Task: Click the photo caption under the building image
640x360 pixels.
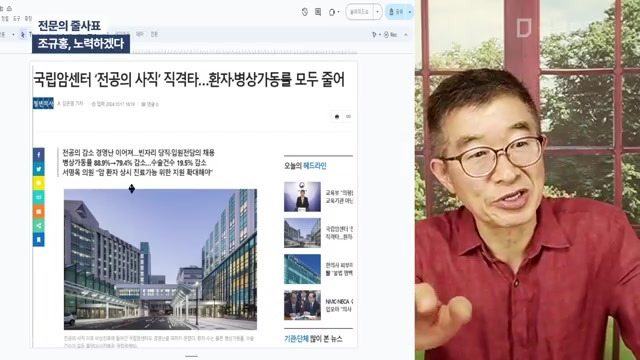Action: [x=159, y=342]
